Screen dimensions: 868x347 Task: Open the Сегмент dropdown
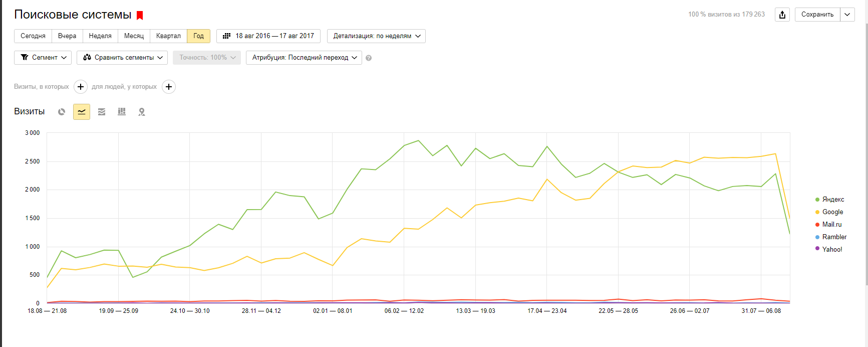click(x=43, y=58)
